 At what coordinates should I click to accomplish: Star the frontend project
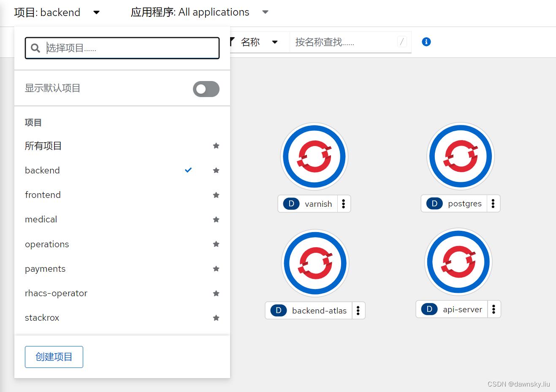point(216,195)
